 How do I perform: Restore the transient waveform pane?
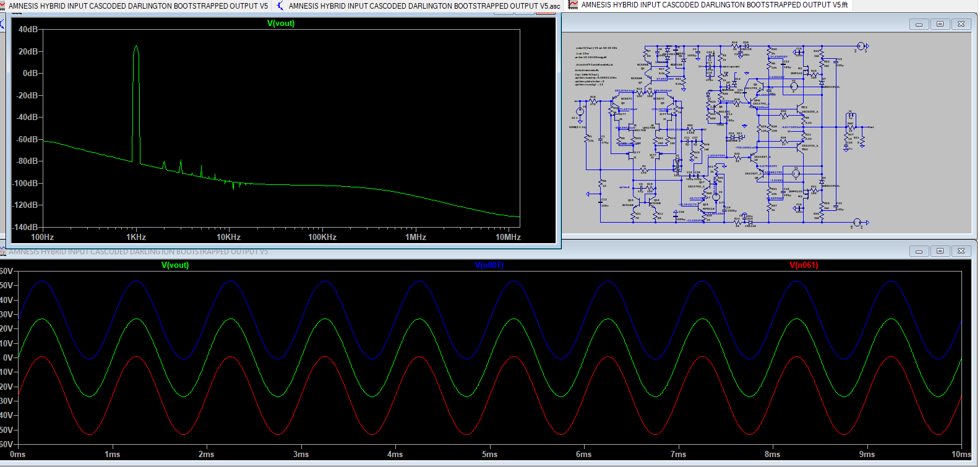coord(940,251)
